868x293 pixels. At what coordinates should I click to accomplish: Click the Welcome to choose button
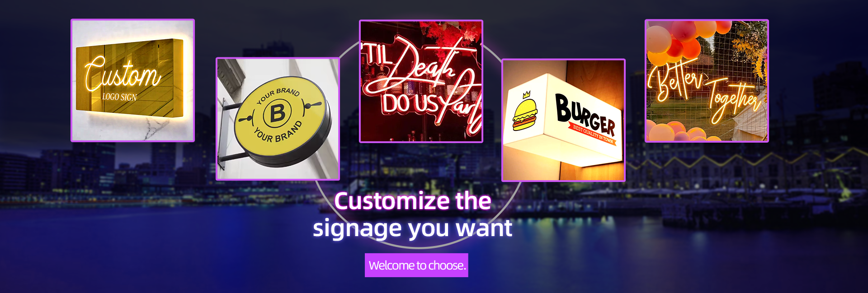pos(416,265)
